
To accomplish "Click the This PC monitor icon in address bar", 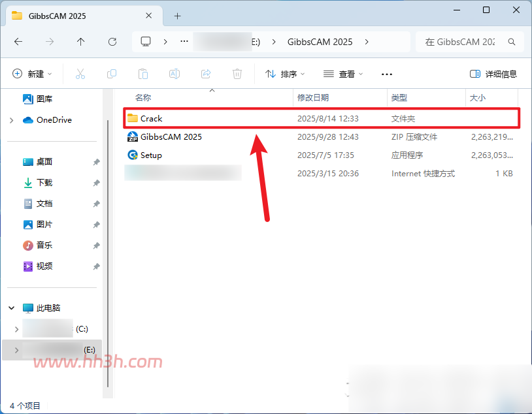I will point(146,42).
